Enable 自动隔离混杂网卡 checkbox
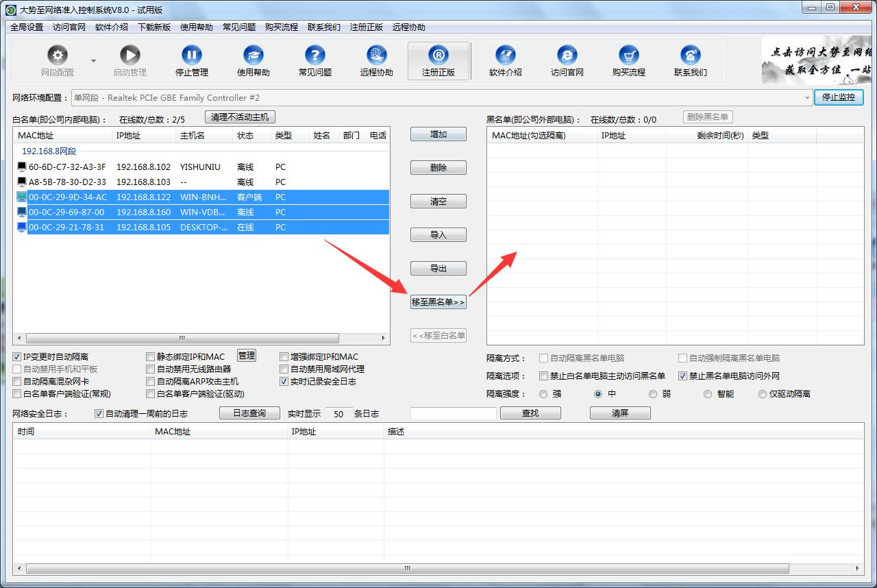877x588 pixels. point(17,382)
